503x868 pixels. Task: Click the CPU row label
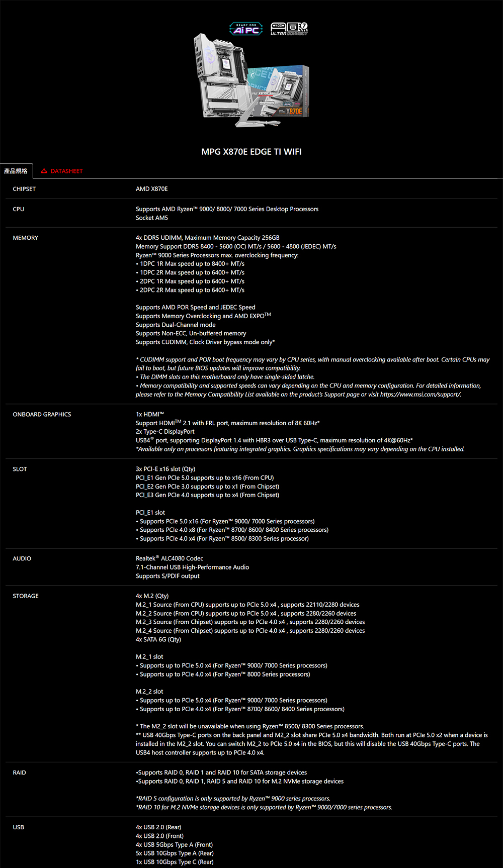[x=19, y=209]
